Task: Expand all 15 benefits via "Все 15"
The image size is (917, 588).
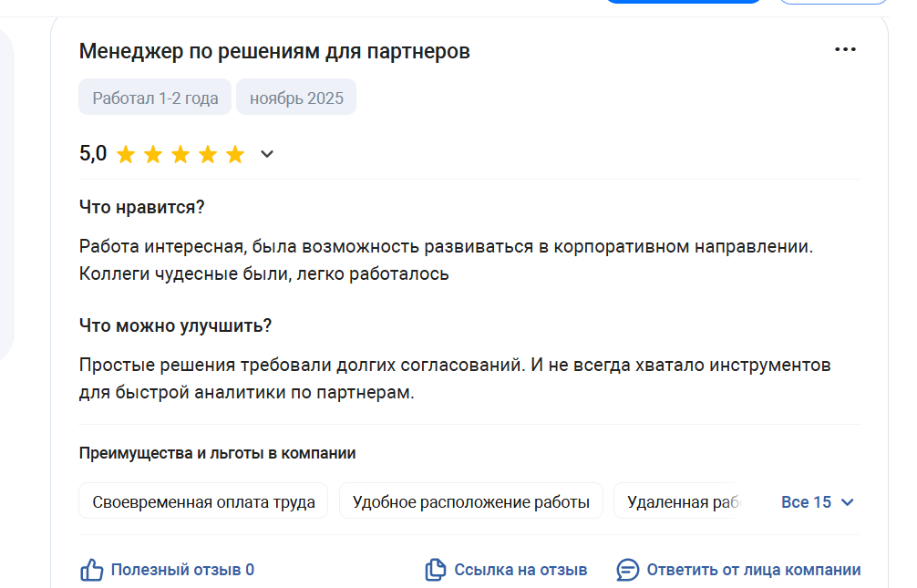Action: pyautogui.click(x=818, y=502)
